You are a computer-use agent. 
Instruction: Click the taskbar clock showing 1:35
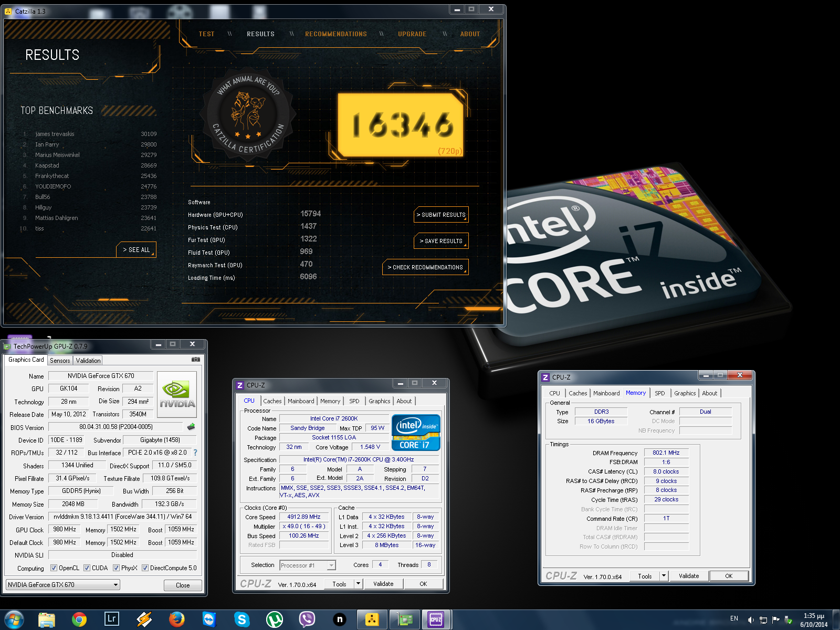click(x=814, y=620)
